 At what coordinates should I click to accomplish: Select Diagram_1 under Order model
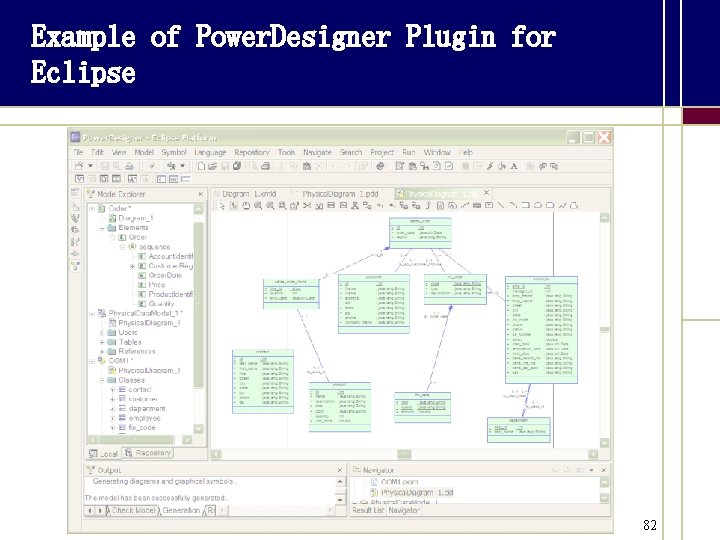tap(136, 218)
